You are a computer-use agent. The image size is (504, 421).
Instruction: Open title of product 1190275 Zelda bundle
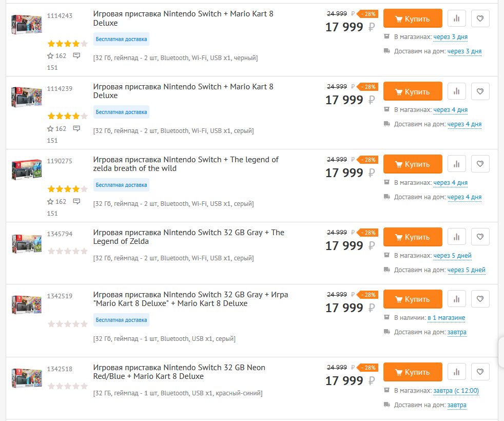(x=186, y=164)
